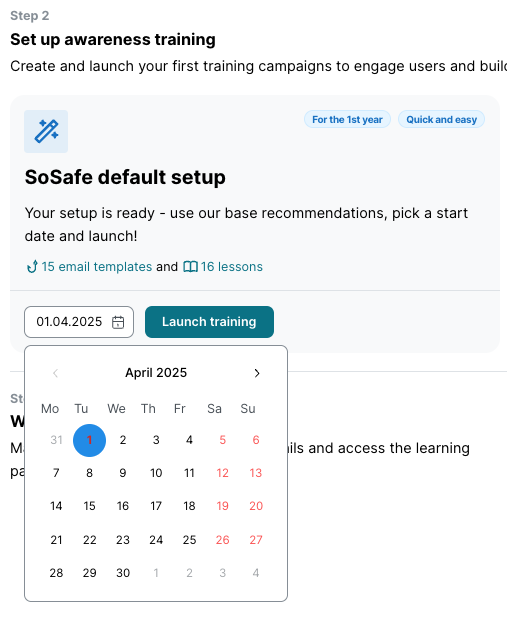
Task: Open calendar icon in date field
Action: click(x=118, y=322)
